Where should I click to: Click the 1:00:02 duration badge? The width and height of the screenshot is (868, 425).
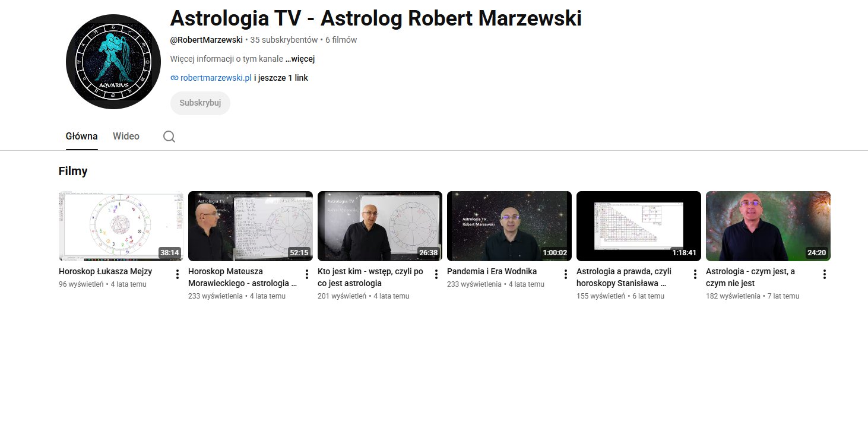[x=555, y=253]
